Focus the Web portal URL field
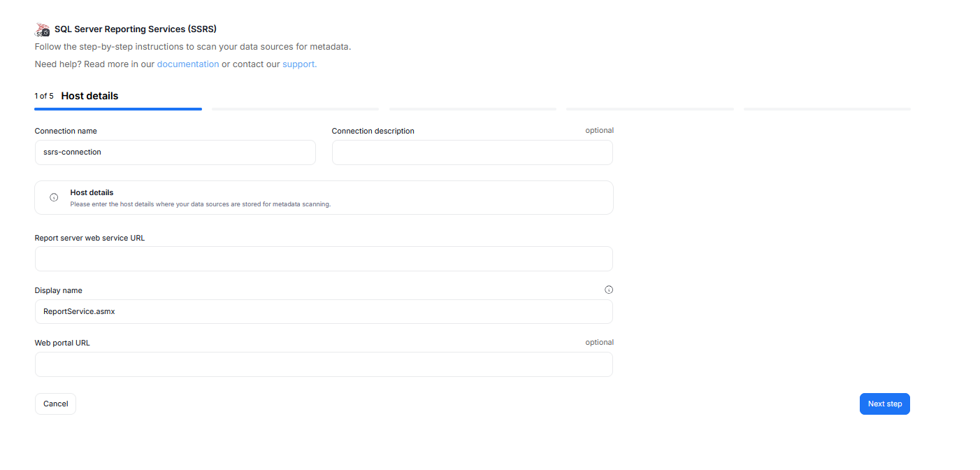The width and height of the screenshot is (980, 470). pyautogui.click(x=324, y=364)
